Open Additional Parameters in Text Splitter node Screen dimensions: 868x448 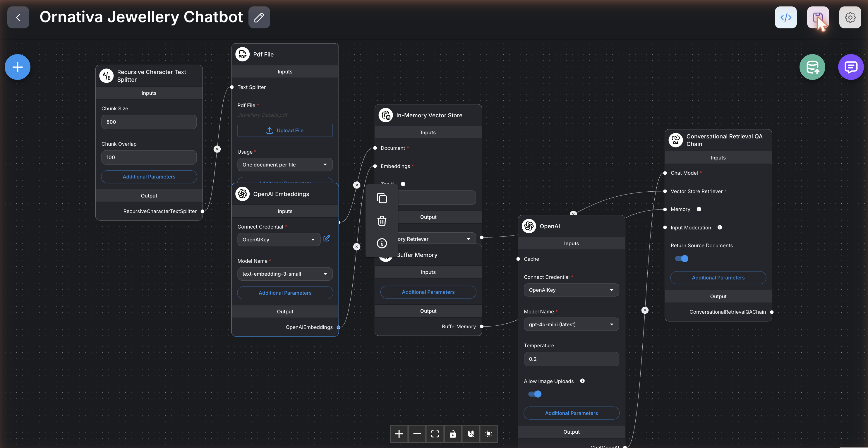(x=149, y=177)
